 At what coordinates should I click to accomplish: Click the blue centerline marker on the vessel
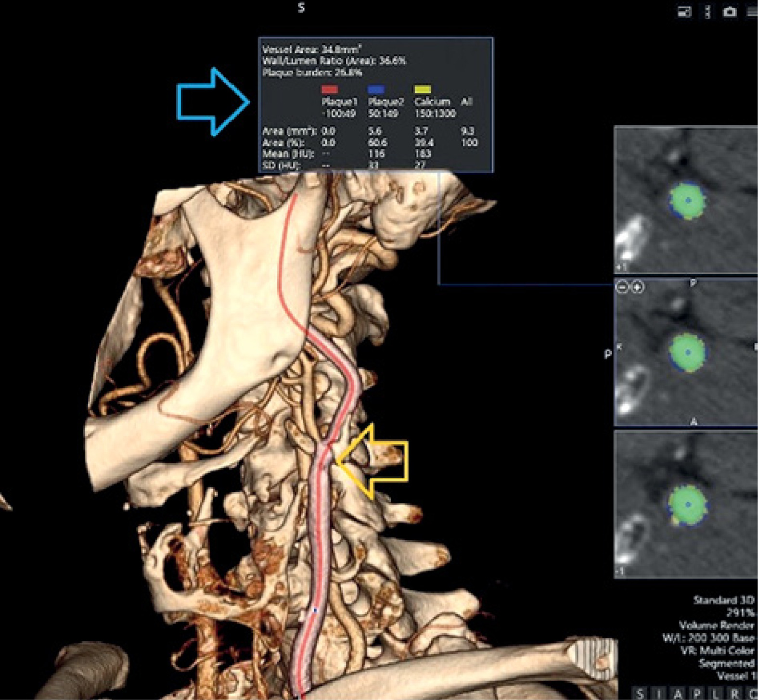click(x=315, y=610)
